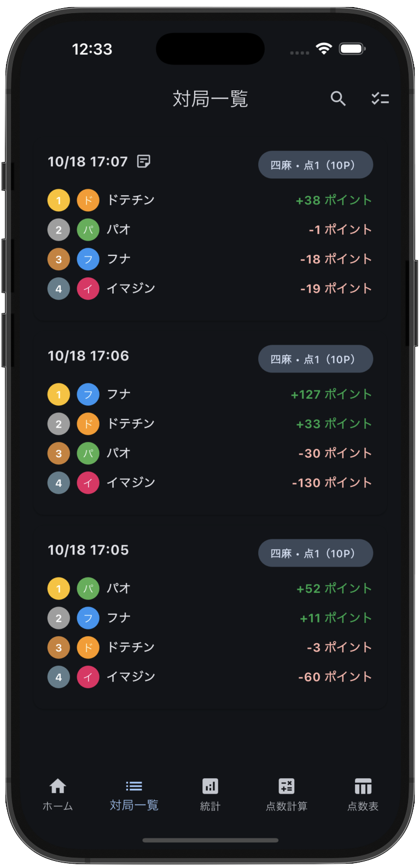
Task: Switch to the 統計 statistics tab
Action: coord(210,794)
